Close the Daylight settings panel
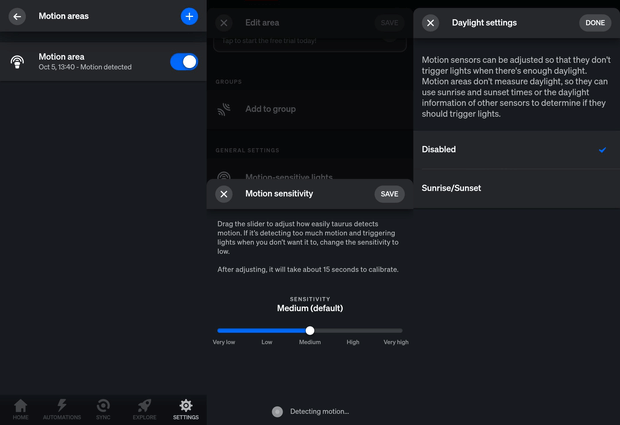 [x=431, y=23]
